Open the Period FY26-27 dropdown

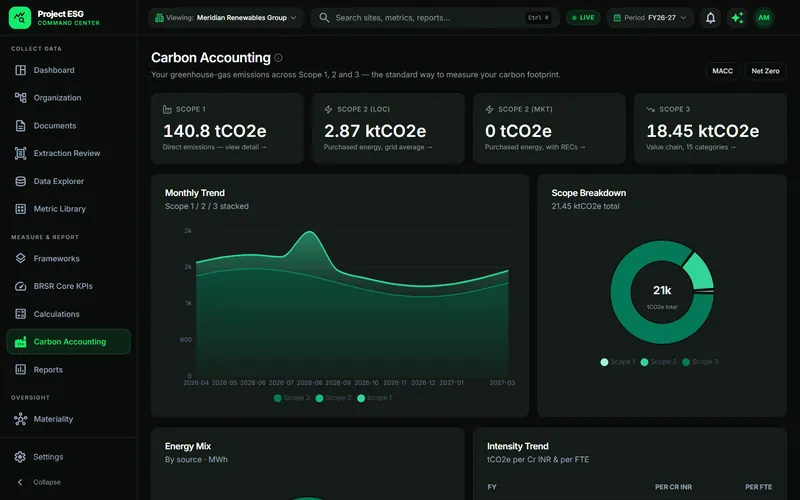[x=649, y=18]
